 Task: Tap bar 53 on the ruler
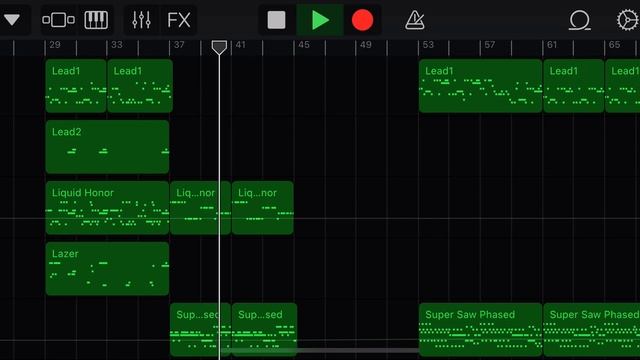click(x=428, y=44)
